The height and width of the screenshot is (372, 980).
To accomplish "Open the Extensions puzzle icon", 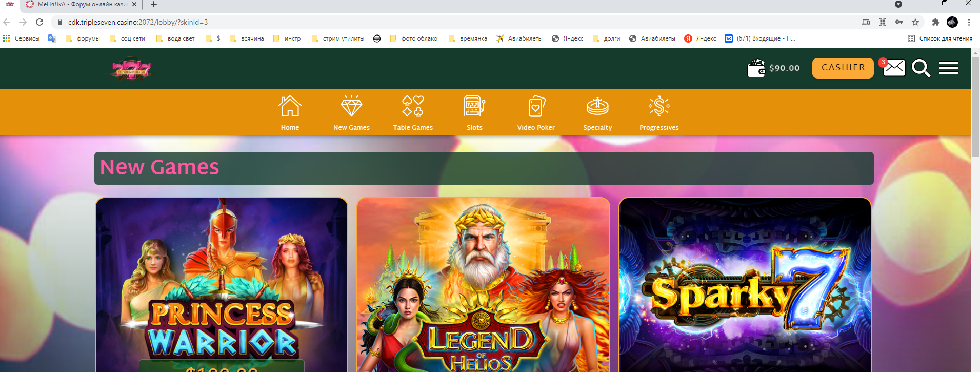I will click(x=936, y=22).
